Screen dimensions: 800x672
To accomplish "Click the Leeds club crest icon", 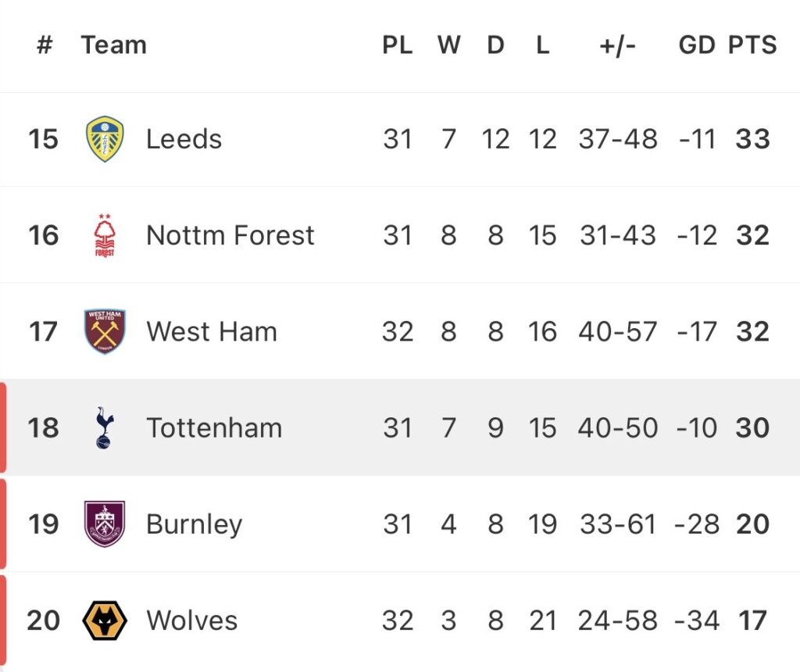I will (105, 139).
